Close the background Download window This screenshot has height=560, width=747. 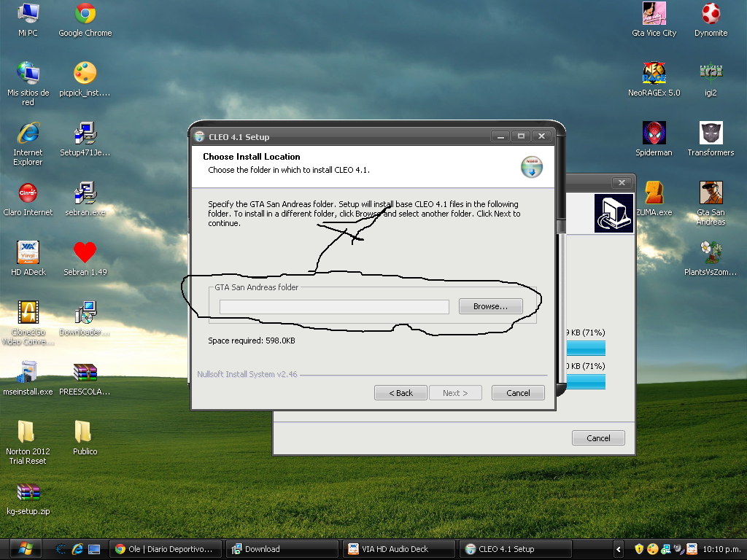click(622, 183)
